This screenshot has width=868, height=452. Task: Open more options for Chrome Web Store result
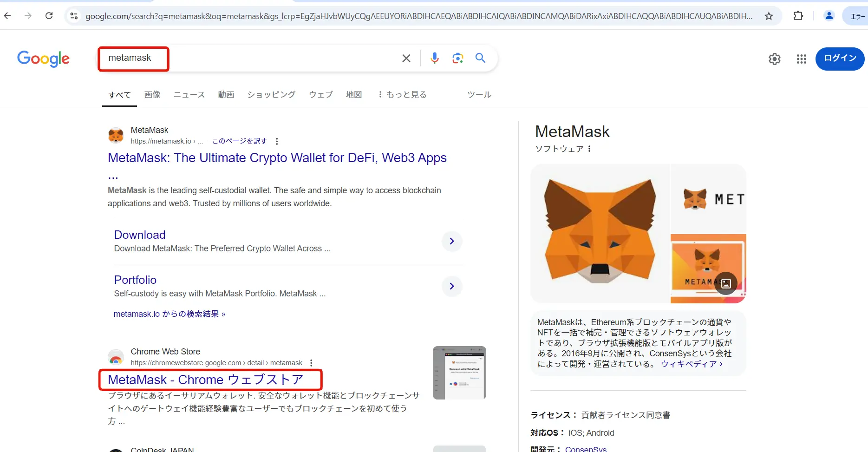click(311, 363)
